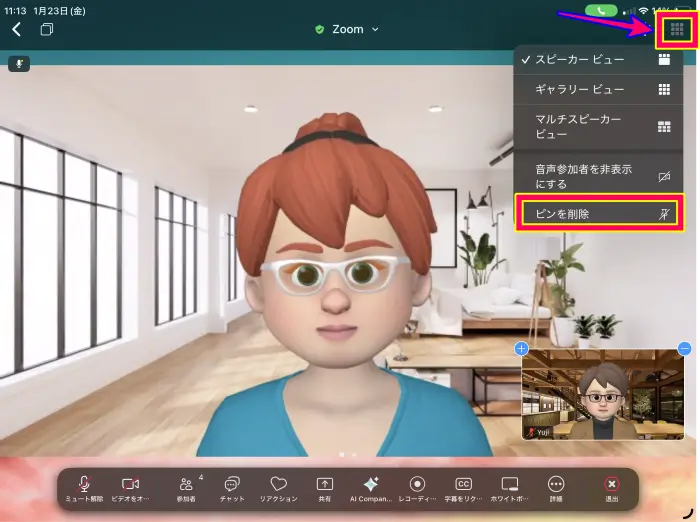Viewport: 700px width, 522px height.
Task: Select スピーカー ビュー menu option
Action: (598, 59)
